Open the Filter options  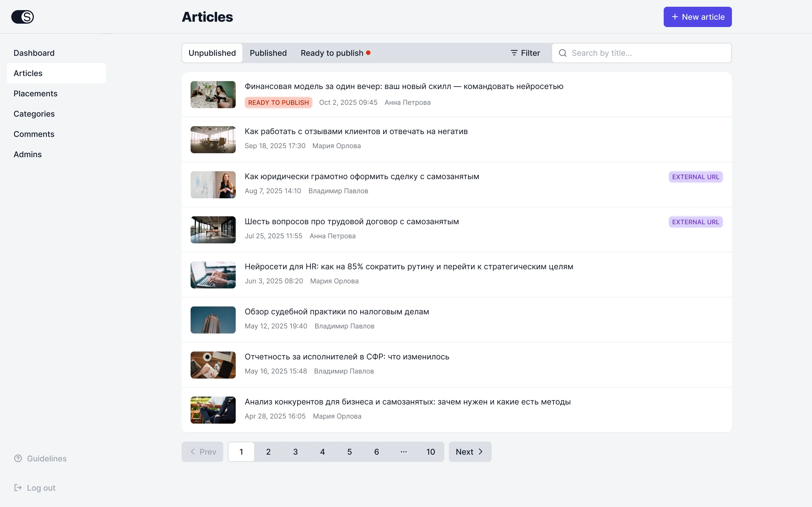coord(525,53)
